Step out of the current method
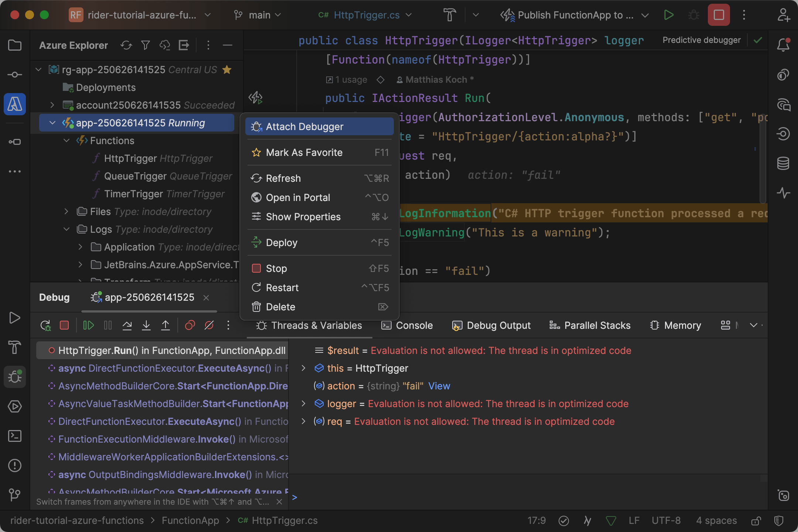This screenshot has width=798, height=532. pyautogui.click(x=166, y=325)
